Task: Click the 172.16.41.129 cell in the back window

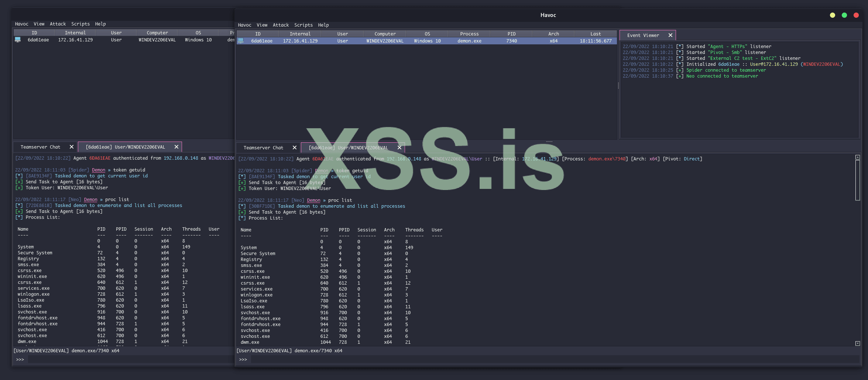Action: (x=75, y=40)
